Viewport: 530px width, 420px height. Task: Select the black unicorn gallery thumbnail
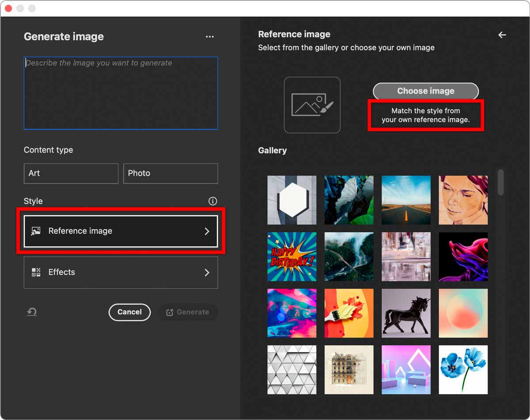tap(406, 313)
